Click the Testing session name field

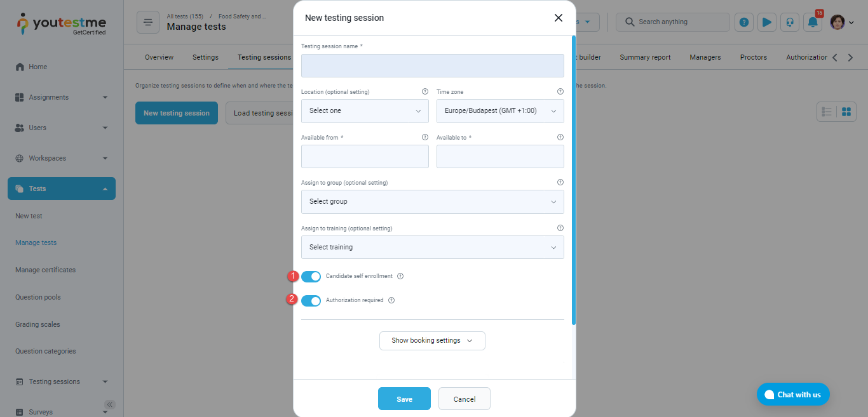pyautogui.click(x=432, y=66)
